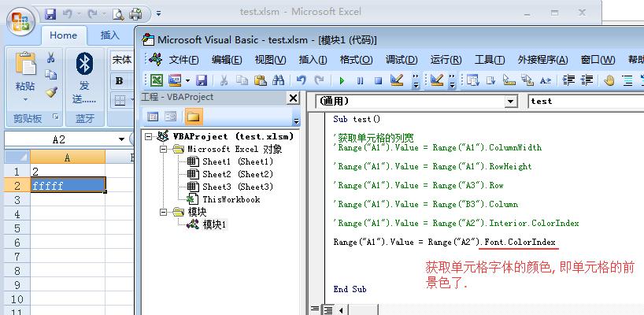The image size is (644, 315).
Task: Open the 文件(F) menu
Action: (x=183, y=60)
